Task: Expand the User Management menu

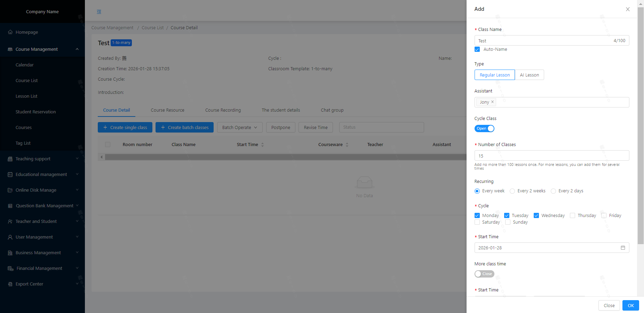Action: pos(77,237)
